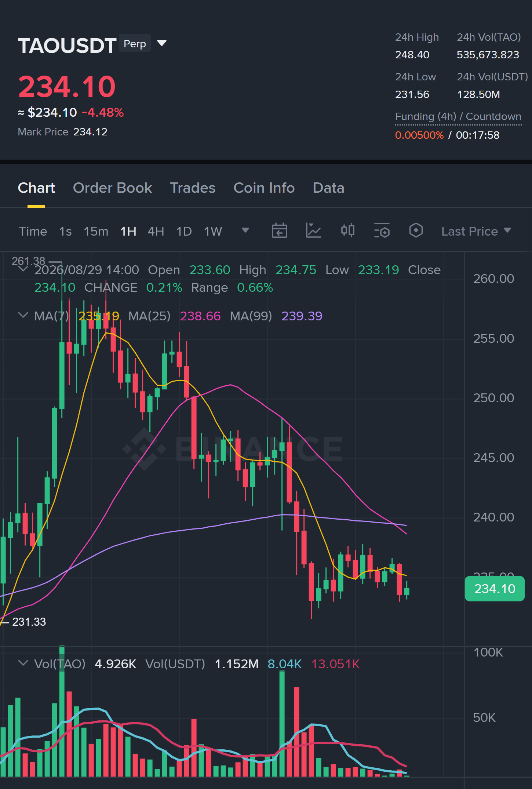Open the TAOUSDT pair selector dropdown arrow
The image size is (532, 789).
click(162, 43)
